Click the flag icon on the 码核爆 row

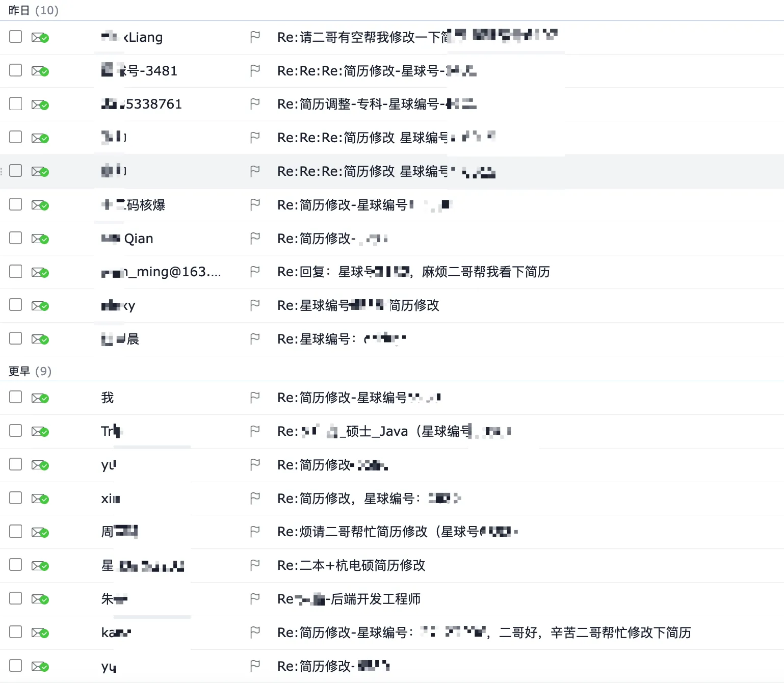click(x=255, y=205)
